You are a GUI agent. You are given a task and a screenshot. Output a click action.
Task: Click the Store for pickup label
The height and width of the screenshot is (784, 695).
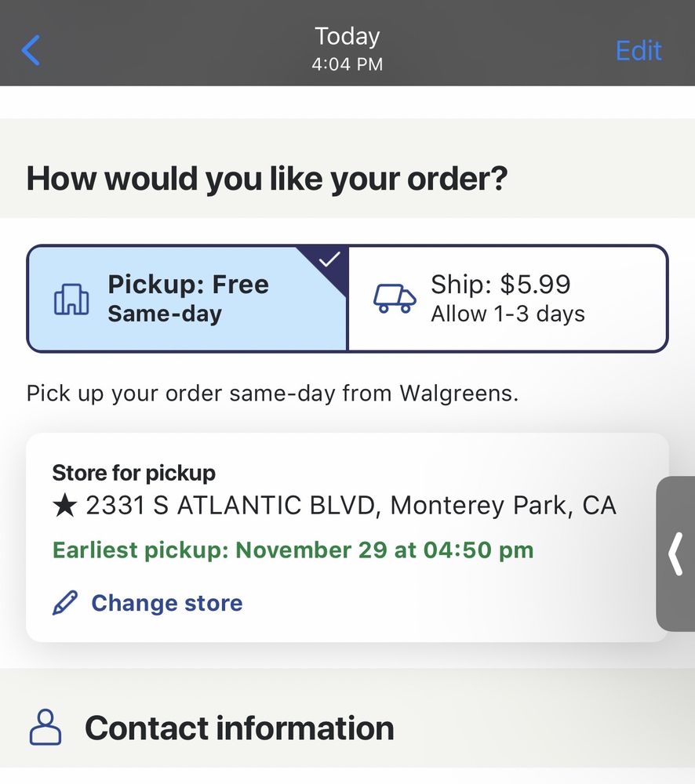pos(133,473)
